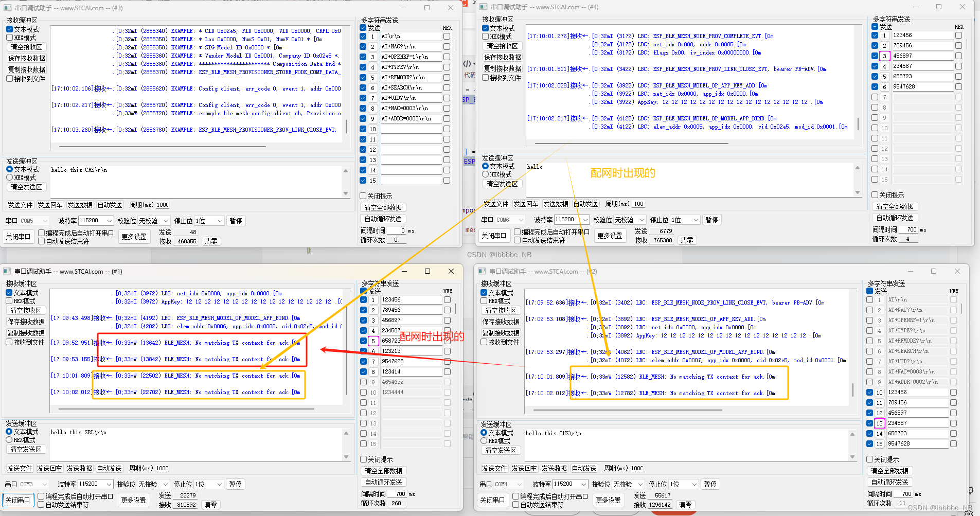980x516 pixels.
Task: Check 接收到文件 option in window #4
Action: click(485, 77)
